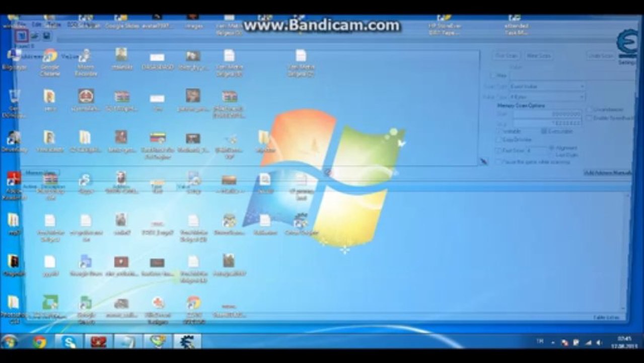Open the Chrome shortcut in the bottom desktop row

coord(194,310)
